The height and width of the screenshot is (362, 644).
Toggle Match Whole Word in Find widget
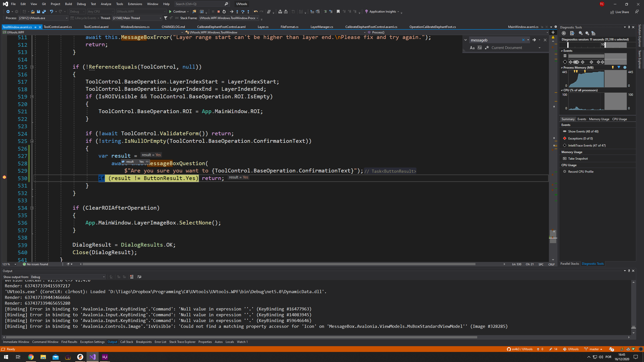[480, 48]
